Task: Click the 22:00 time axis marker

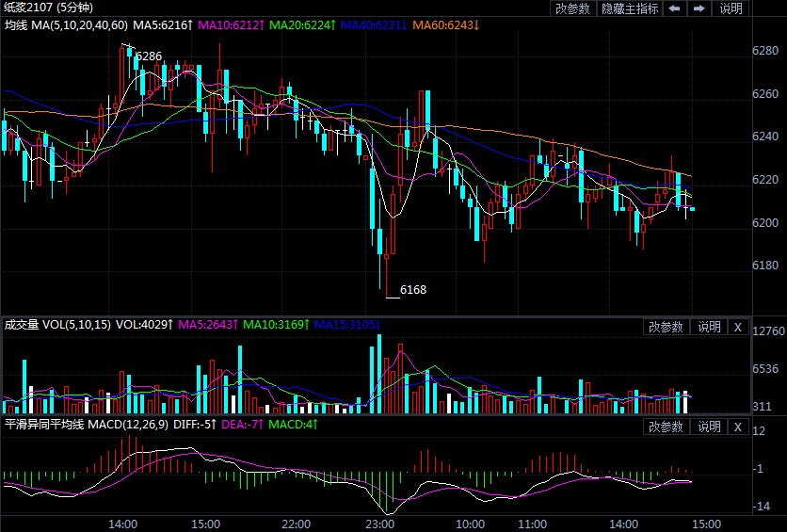Action: coord(297,524)
